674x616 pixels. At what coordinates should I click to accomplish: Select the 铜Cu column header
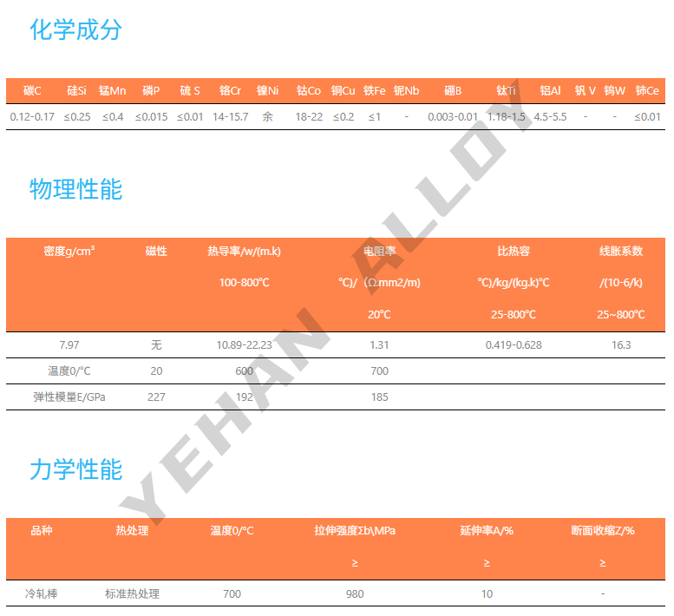pyautogui.click(x=343, y=91)
